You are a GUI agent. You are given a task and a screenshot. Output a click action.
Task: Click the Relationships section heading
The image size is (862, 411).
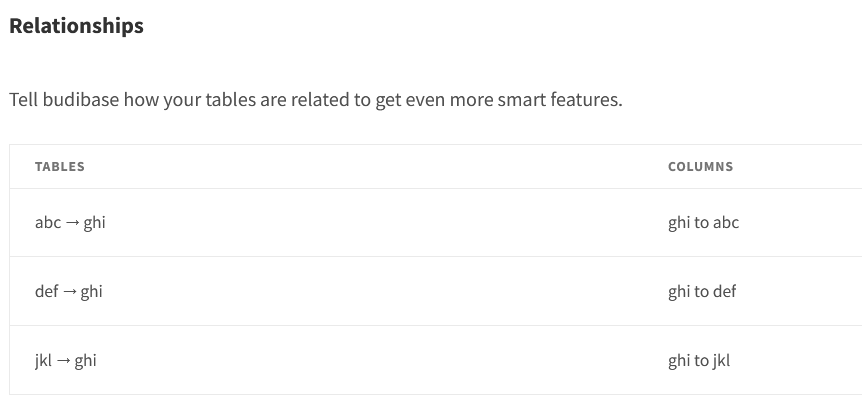tap(76, 26)
